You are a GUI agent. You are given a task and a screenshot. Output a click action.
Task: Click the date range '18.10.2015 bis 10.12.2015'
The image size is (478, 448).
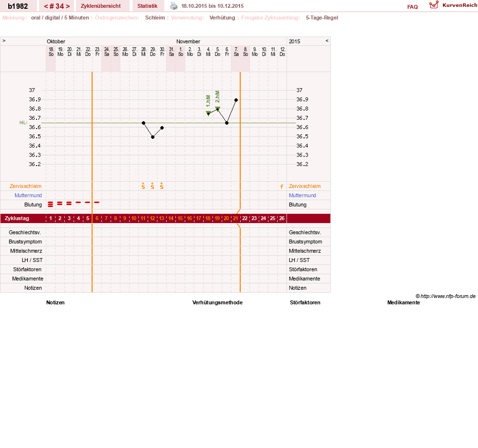[x=212, y=6]
